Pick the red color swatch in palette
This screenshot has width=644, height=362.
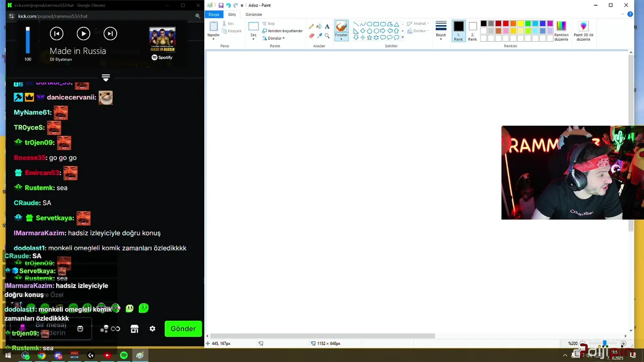click(506, 24)
